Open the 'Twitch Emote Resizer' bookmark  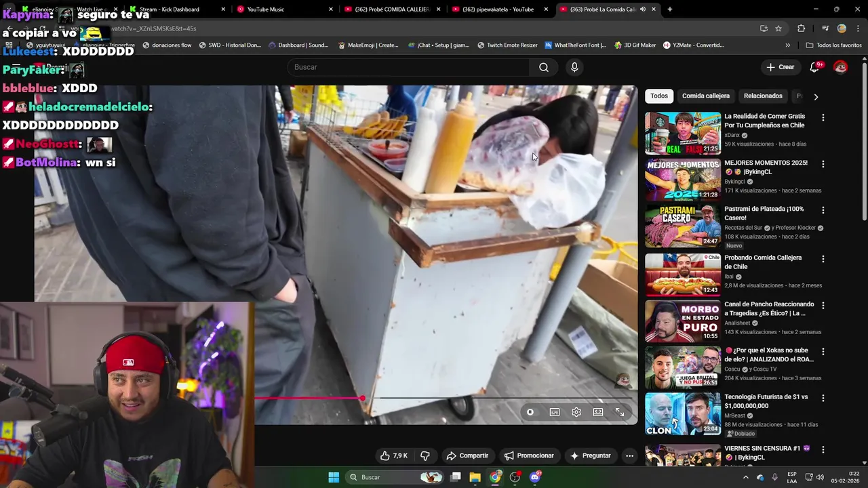[x=507, y=45]
